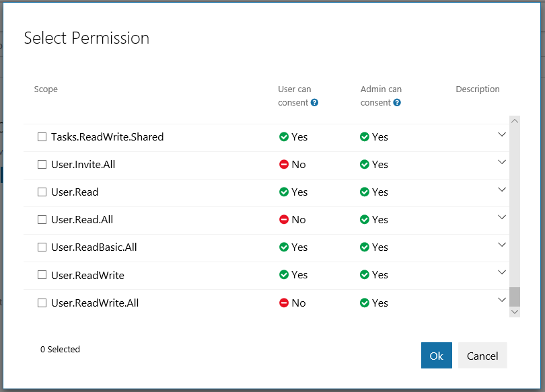Check the User.Read permission checkbox
The image size is (545, 392).
pos(42,192)
